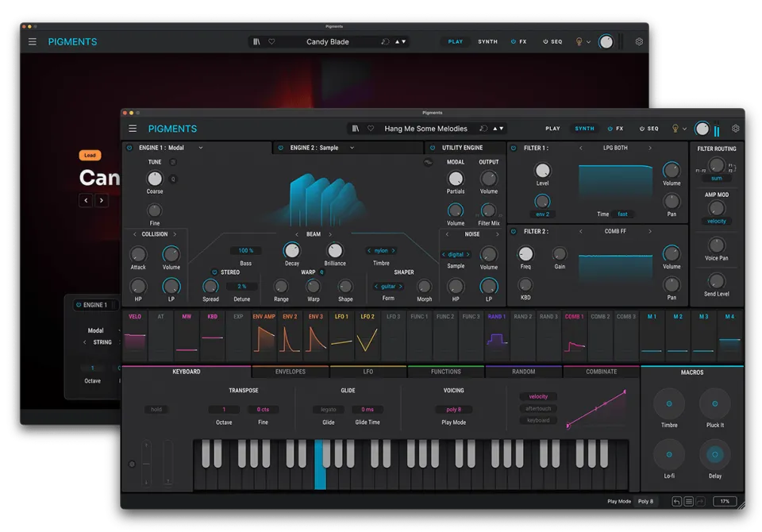Open preset library beside Hang Me Some Melodies
Image resolution: width=762 pixels, height=532 pixels.
coord(356,129)
